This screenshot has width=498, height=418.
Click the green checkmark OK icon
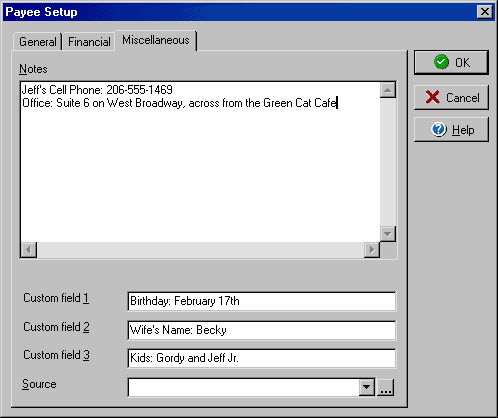[x=441, y=62]
